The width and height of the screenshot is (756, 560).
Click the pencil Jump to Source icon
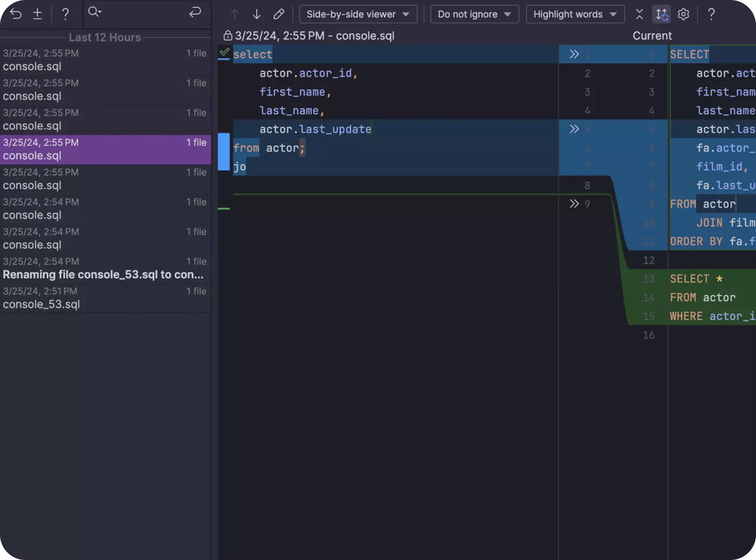pyautogui.click(x=278, y=14)
